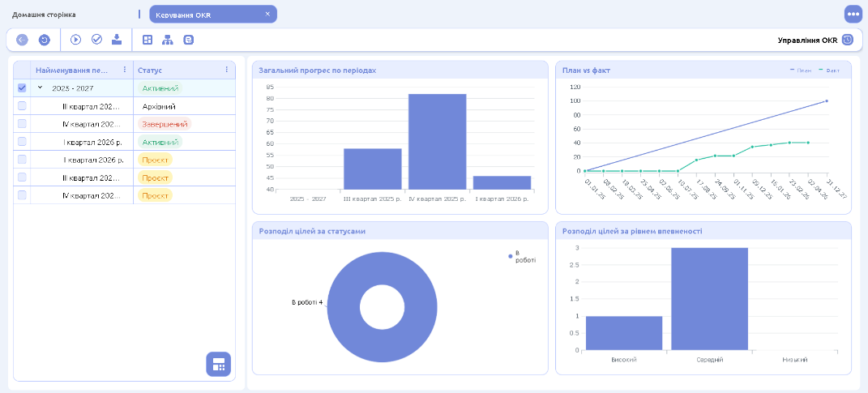The height and width of the screenshot is (393, 868).
Task: Uncheck the 2025 - 2027 period checkbox
Action: (22, 88)
